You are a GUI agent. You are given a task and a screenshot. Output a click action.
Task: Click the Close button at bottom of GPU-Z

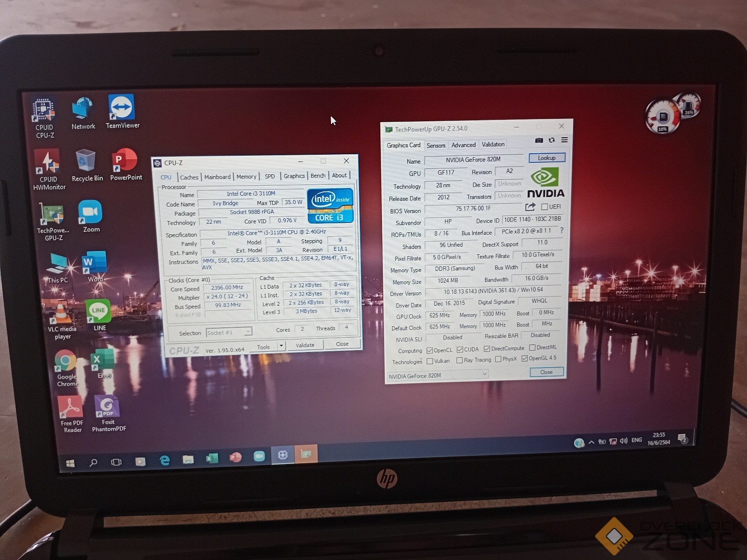pyautogui.click(x=546, y=372)
